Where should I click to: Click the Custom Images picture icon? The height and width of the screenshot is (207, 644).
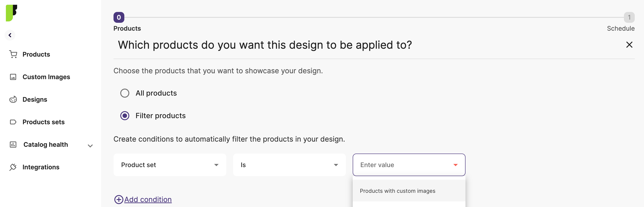(x=13, y=77)
